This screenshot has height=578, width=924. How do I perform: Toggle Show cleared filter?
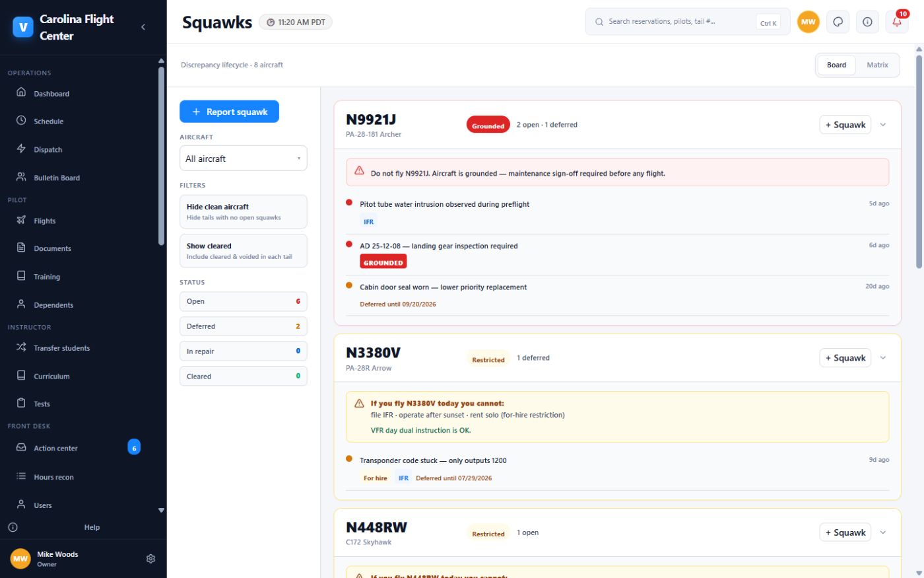(243, 250)
